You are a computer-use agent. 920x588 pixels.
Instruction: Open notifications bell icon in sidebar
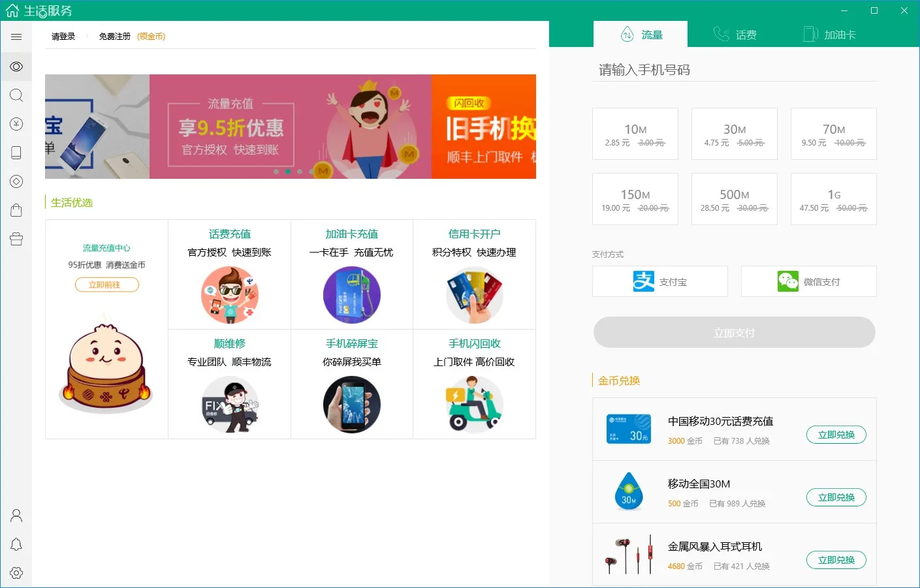click(16, 544)
